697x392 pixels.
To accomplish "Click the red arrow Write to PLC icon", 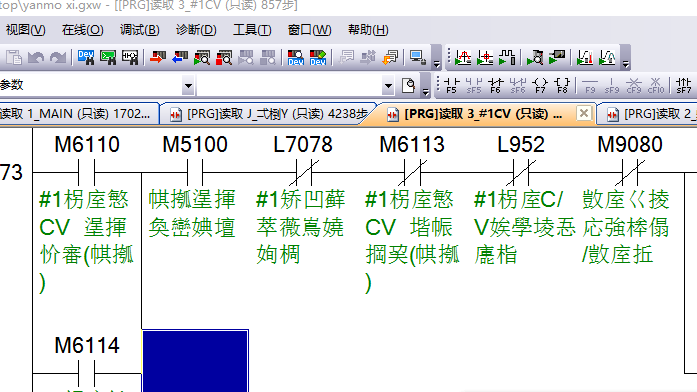I will pyautogui.click(x=158, y=57).
